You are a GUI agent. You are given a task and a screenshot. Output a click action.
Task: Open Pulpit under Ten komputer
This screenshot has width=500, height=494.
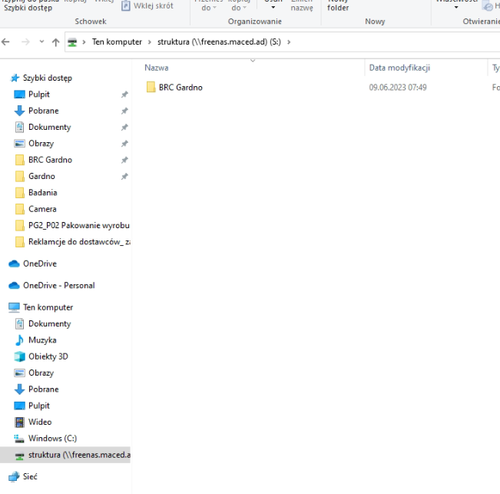(39, 406)
